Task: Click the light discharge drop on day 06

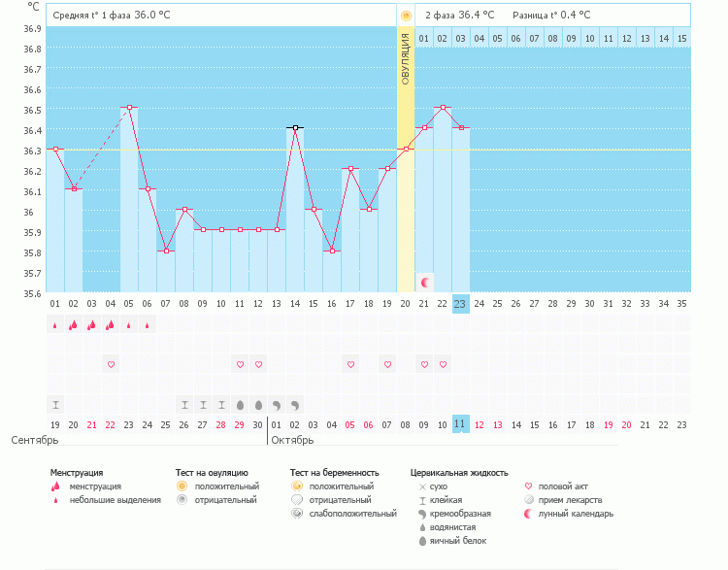Action: pos(148,325)
